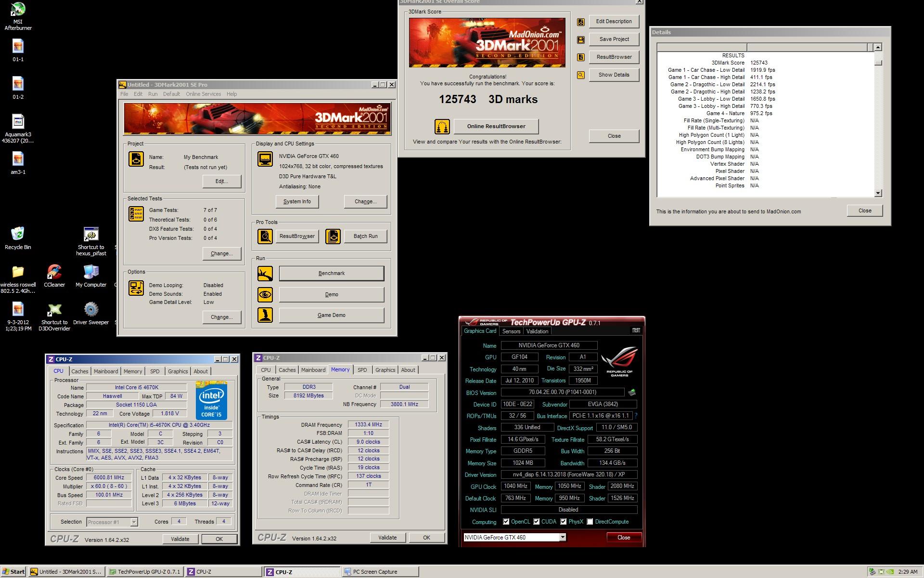Screen dimensions: 924x578
Task: Switch to PC Screen Capture taskbar item
Action: 380,572
